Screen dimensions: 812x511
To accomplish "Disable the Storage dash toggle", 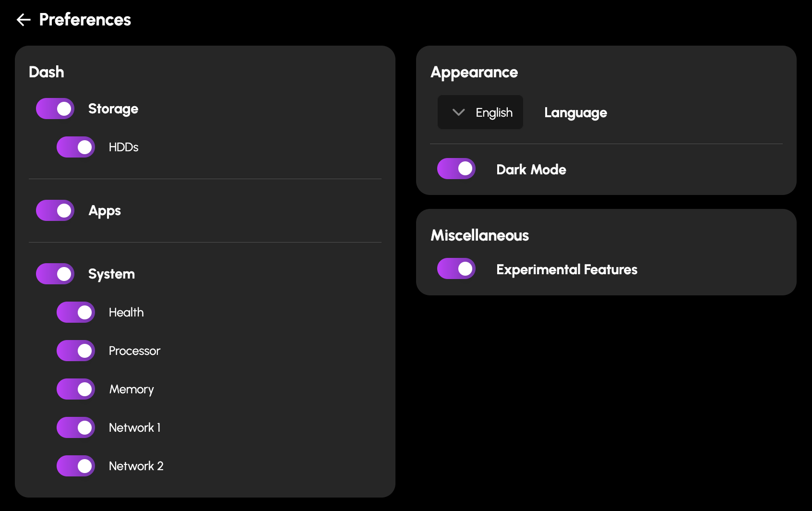I will coord(55,109).
